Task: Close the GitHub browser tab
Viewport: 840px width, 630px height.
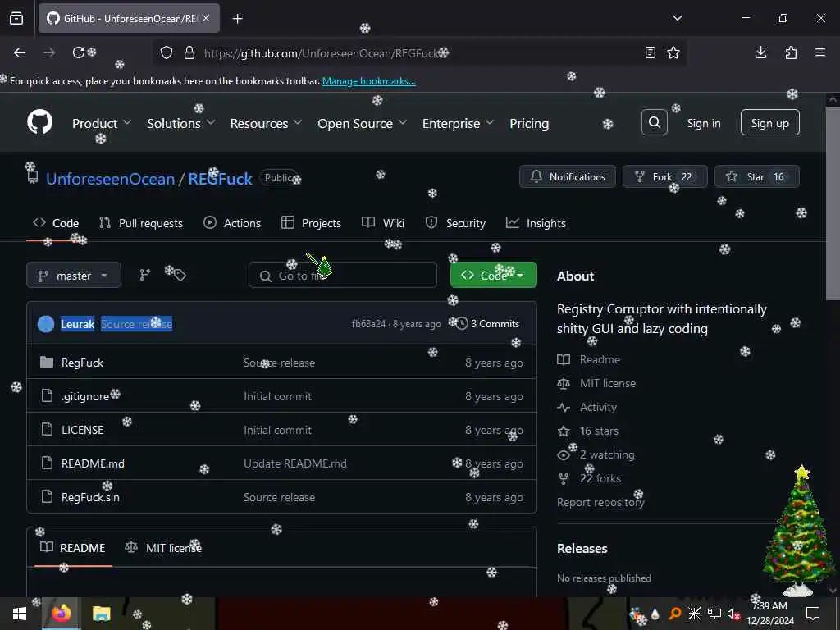Action: pos(206,18)
